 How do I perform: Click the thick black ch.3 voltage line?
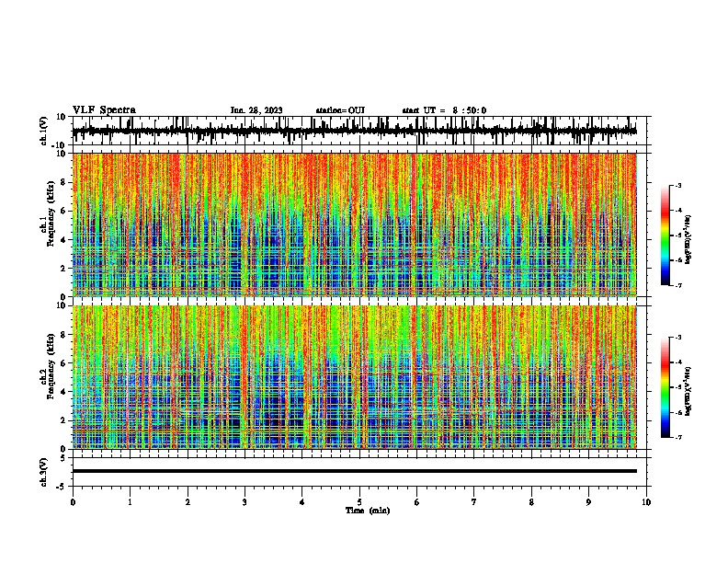[x=354, y=471]
